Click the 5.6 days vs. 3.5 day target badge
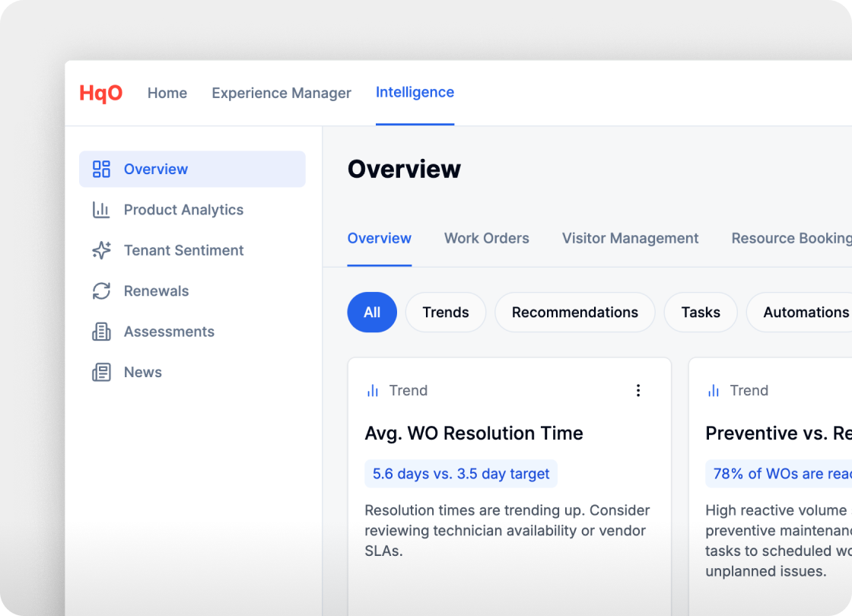Viewport: 852px width, 616px height. point(461,474)
